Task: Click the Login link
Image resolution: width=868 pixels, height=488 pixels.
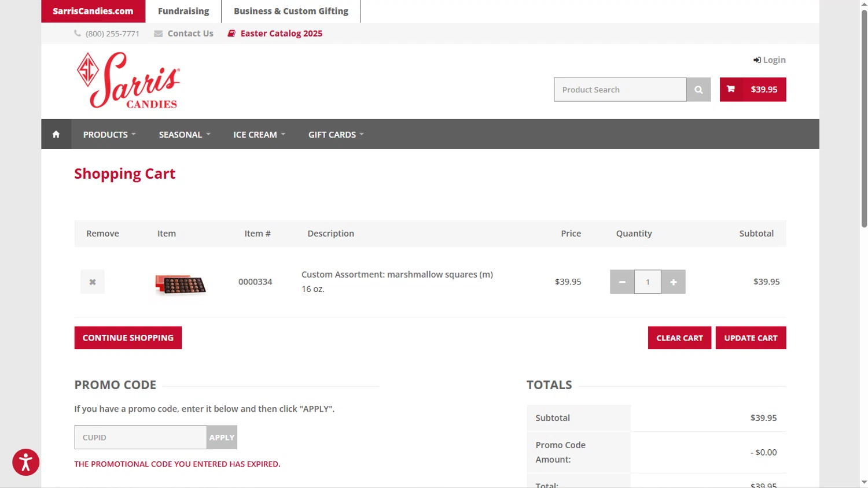Action: click(x=770, y=60)
